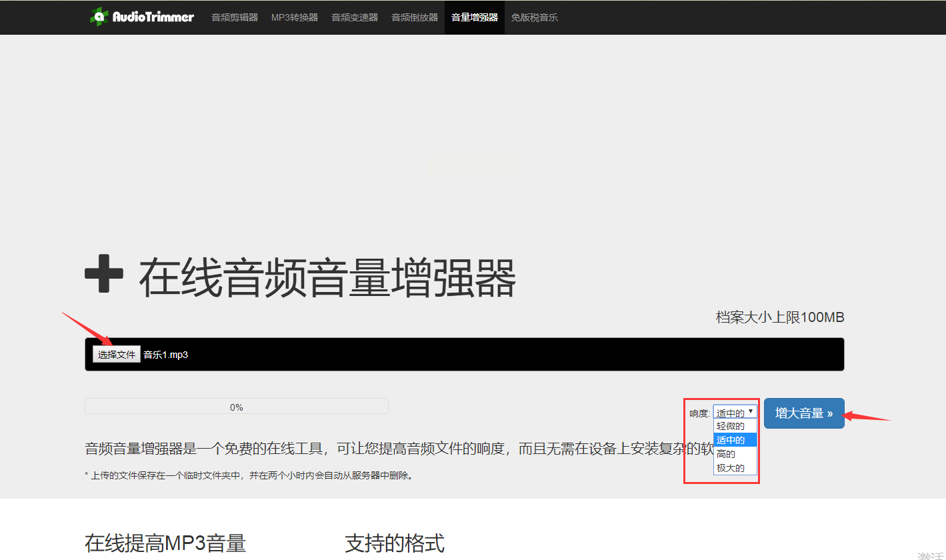Click the 在线提高MP3音量 section heading

pos(165,543)
